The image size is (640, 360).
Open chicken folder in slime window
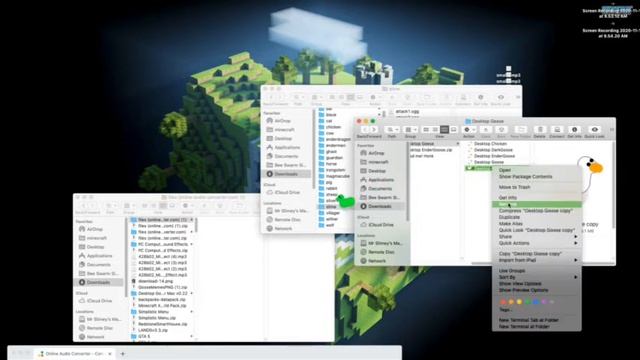[330, 127]
